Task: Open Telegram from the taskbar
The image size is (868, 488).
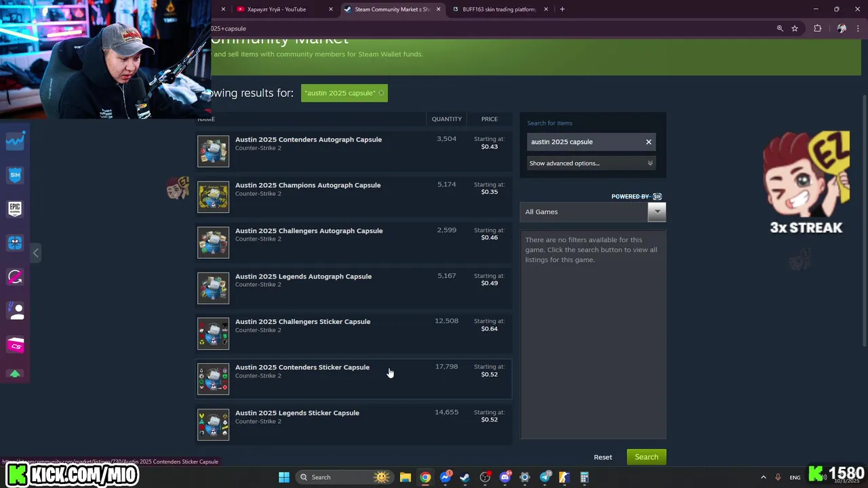Action: (x=545, y=477)
